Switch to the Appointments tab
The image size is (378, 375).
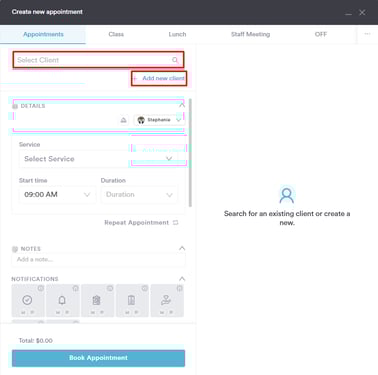[x=43, y=34]
